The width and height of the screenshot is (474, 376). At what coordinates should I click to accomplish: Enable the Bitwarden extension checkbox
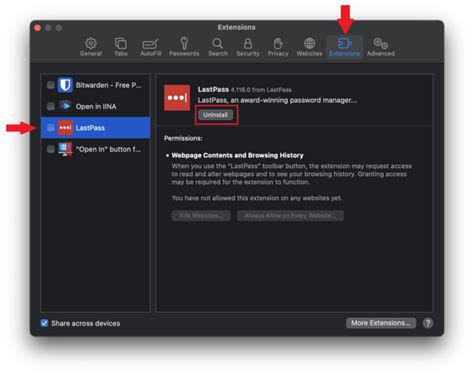pos(51,85)
